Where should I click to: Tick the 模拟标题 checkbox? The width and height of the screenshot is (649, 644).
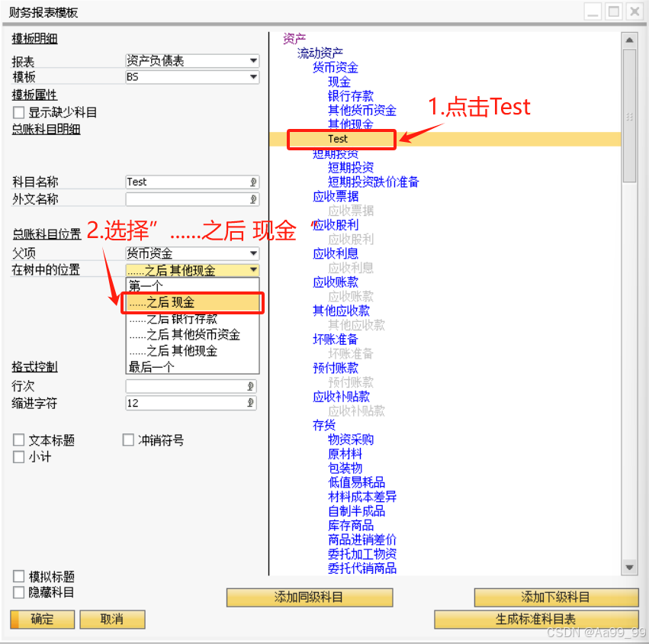18,576
